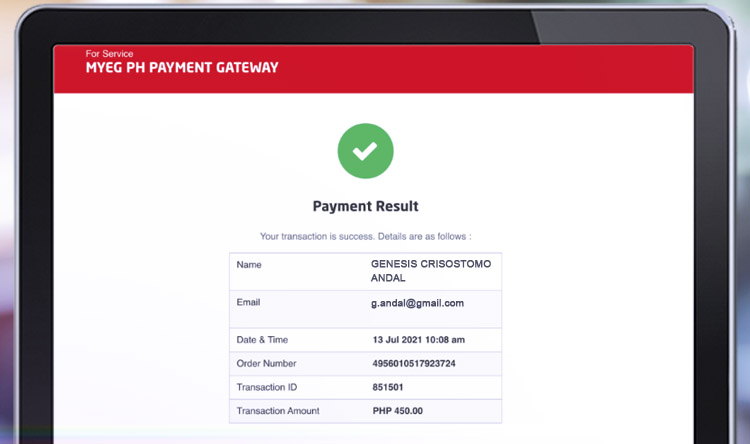Image resolution: width=750 pixels, height=444 pixels.
Task: Click 'Your transaction is success' message text
Action: point(365,236)
